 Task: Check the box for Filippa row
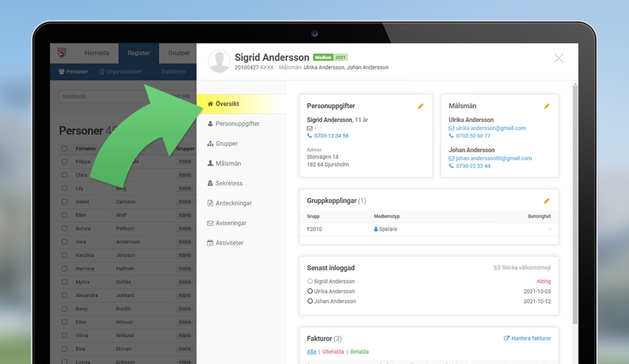pos(64,162)
